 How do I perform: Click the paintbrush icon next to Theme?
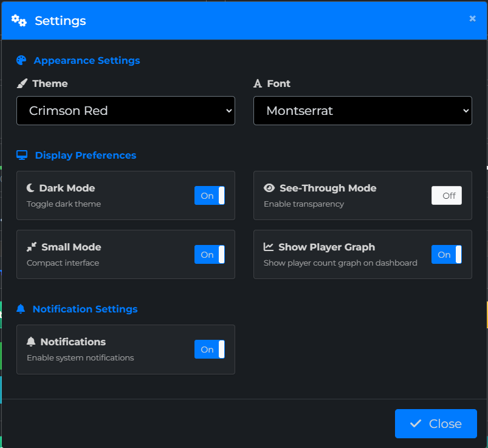[22, 83]
